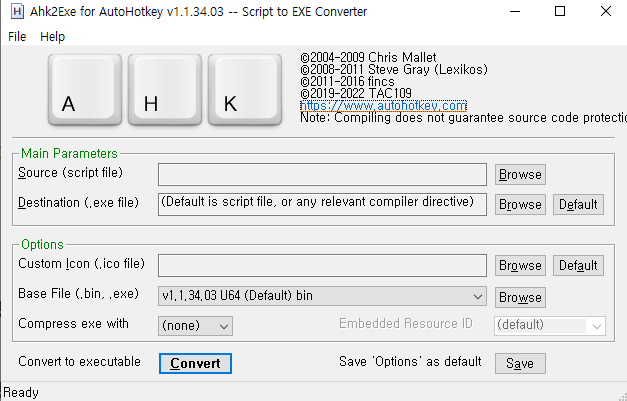Save Options as default
The image size is (627, 401).
[520, 363]
